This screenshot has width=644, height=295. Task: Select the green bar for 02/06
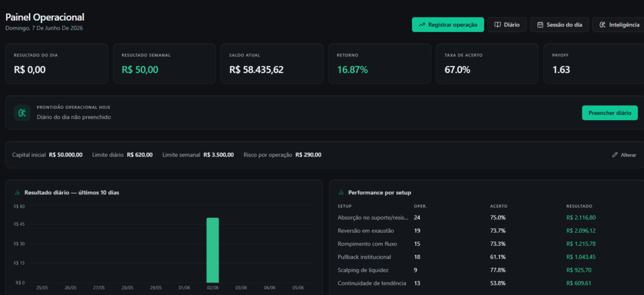pyautogui.click(x=213, y=250)
